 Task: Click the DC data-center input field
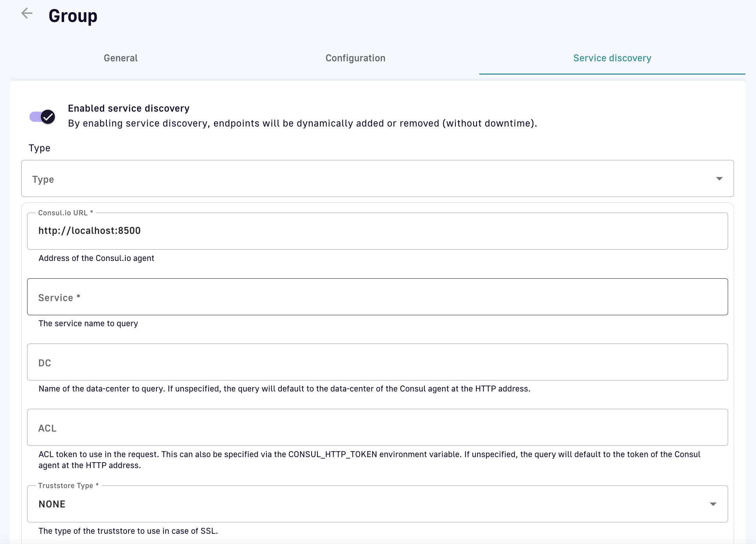click(x=377, y=362)
